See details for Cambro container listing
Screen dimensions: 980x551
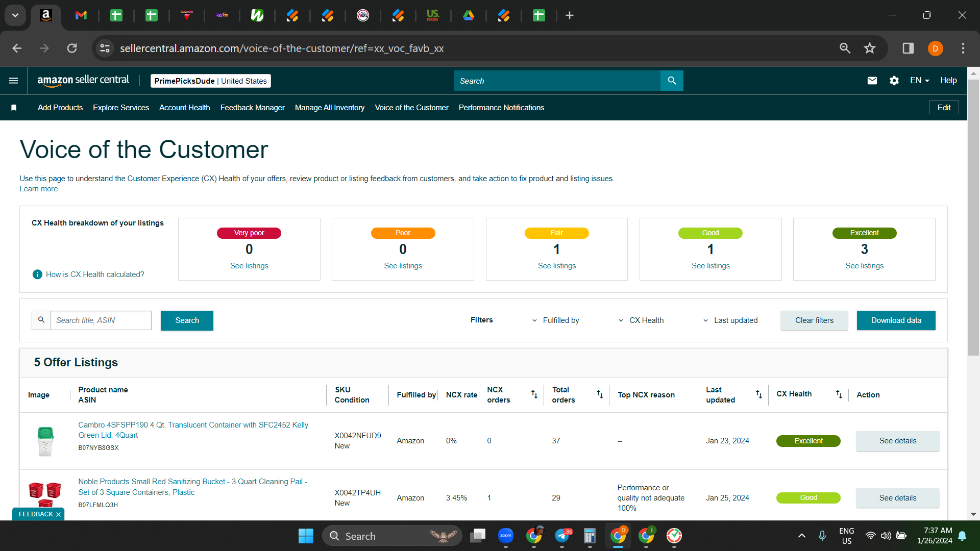coord(898,441)
